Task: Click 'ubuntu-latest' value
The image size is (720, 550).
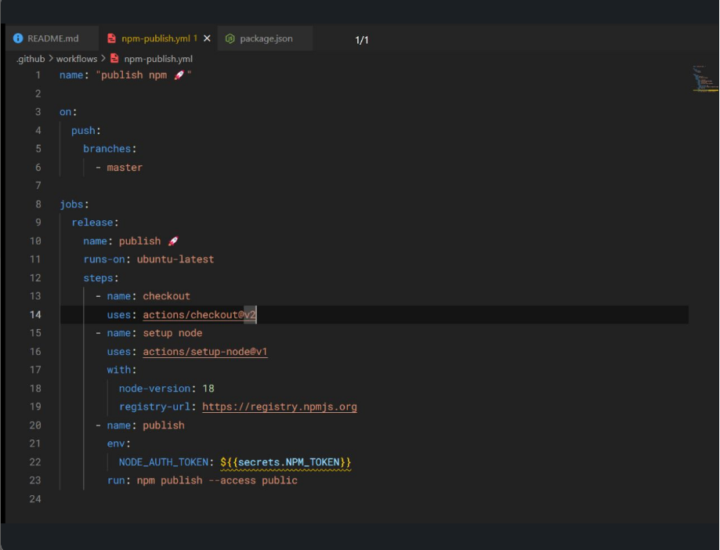Action: tap(175, 259)
